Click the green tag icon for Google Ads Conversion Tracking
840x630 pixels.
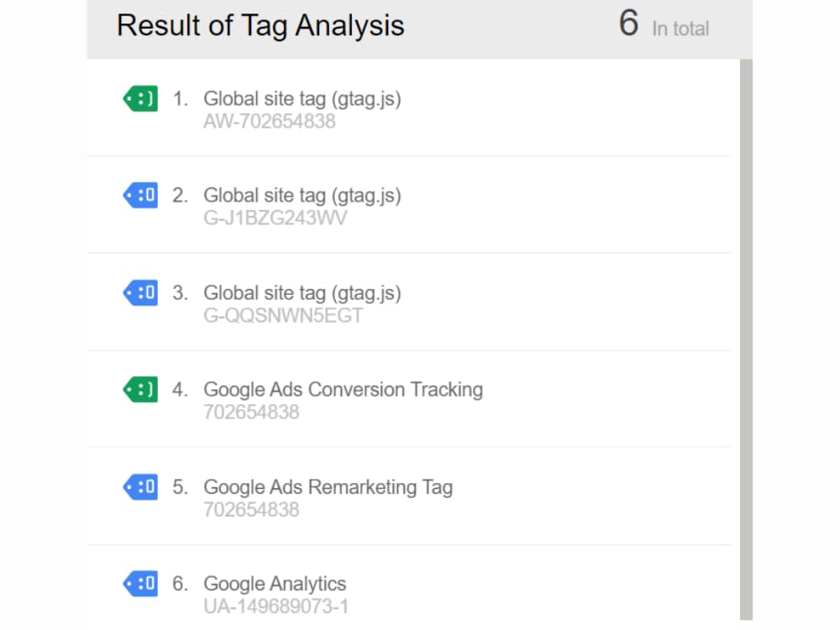140,389
